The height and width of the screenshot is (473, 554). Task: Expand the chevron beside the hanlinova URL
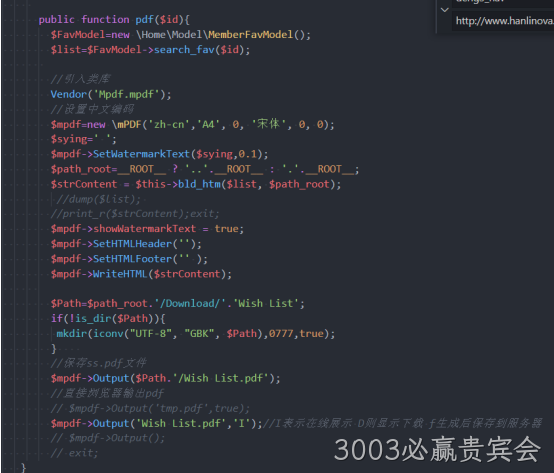445,10
